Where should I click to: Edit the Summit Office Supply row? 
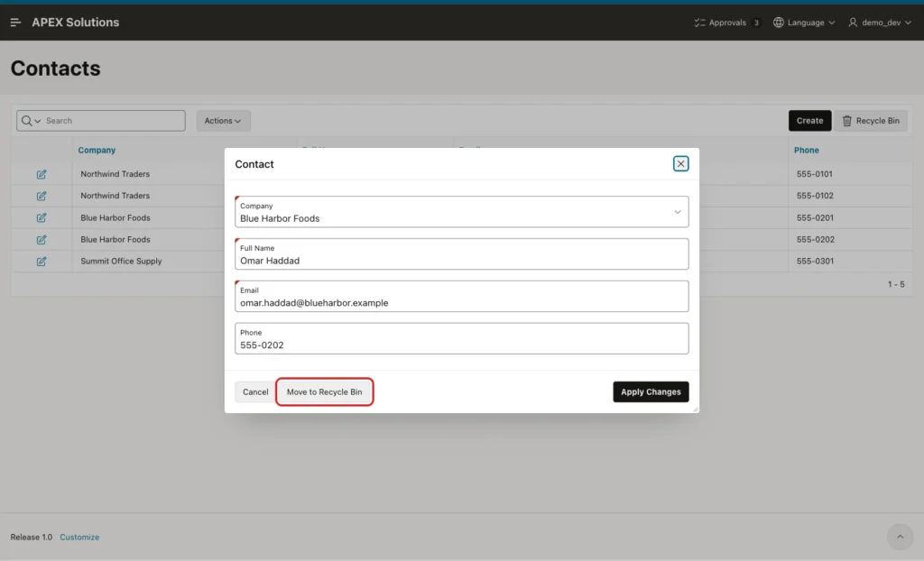click(42, 261)
